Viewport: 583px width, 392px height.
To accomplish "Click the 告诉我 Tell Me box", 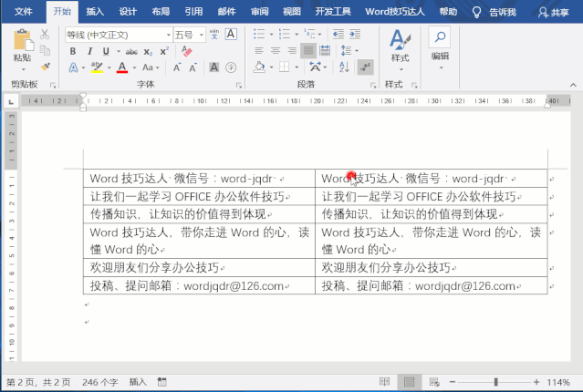I will pos(495,12).
